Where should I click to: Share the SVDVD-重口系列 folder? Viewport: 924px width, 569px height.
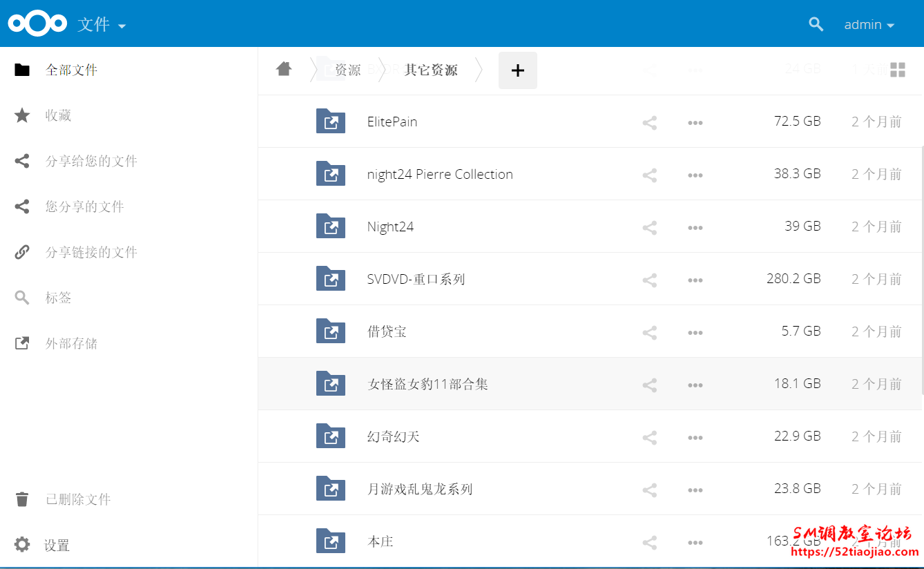coord(649,280)
